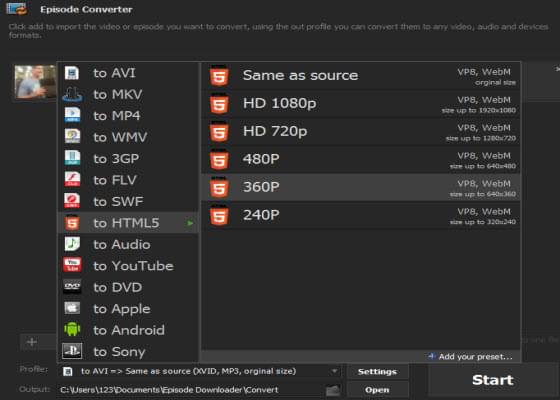Image resolution: width=560 pixels, height=400 pixels.
Task: Select Same as source preset
Action: point(361,76)
